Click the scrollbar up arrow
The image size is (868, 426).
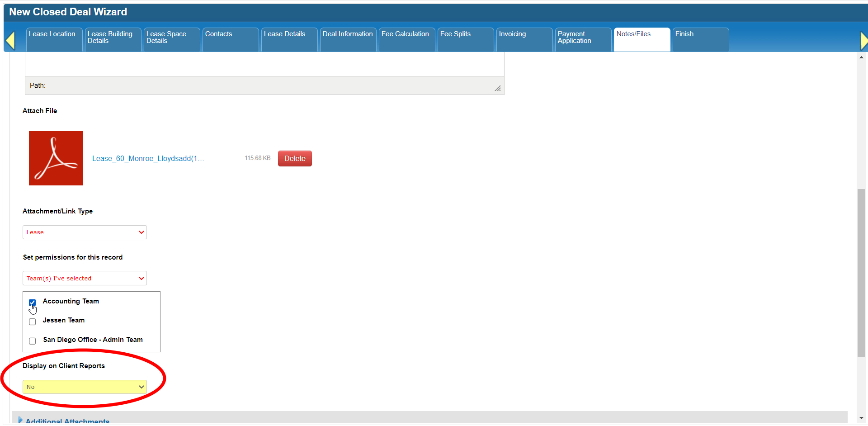click(861, 57)
